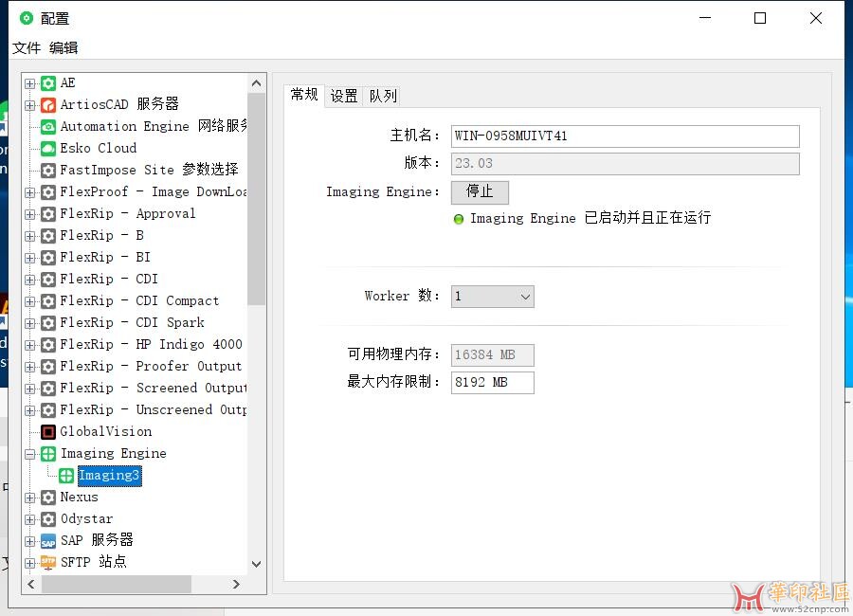Select the Esko Cloud tree item
Image resolution: width=853 pixels, height=616 pixels.
(x=99, y=148)
